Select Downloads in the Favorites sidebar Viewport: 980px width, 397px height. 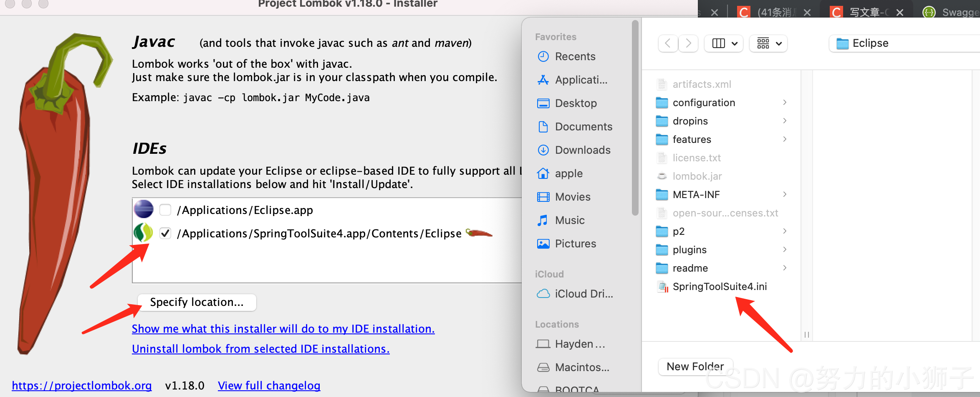(x=583, y=150)
